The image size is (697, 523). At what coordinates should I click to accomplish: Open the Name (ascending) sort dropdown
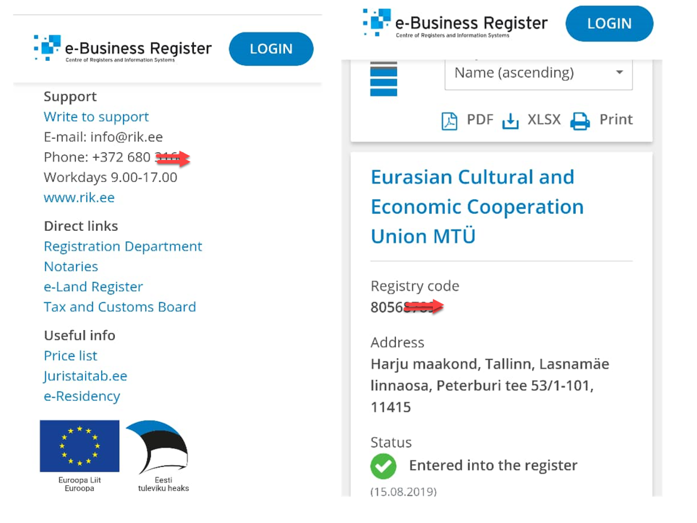click(x=538, y=73)
